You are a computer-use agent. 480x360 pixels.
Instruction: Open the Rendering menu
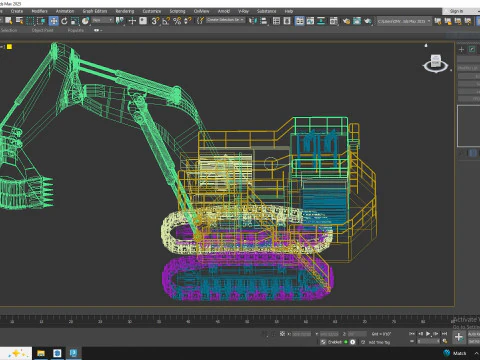[x=125, y=11]
